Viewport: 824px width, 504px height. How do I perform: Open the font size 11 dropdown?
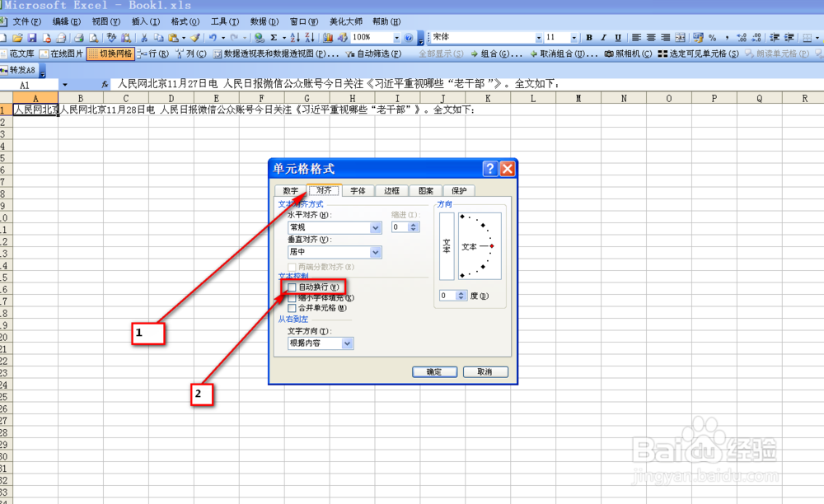point(574,38)
